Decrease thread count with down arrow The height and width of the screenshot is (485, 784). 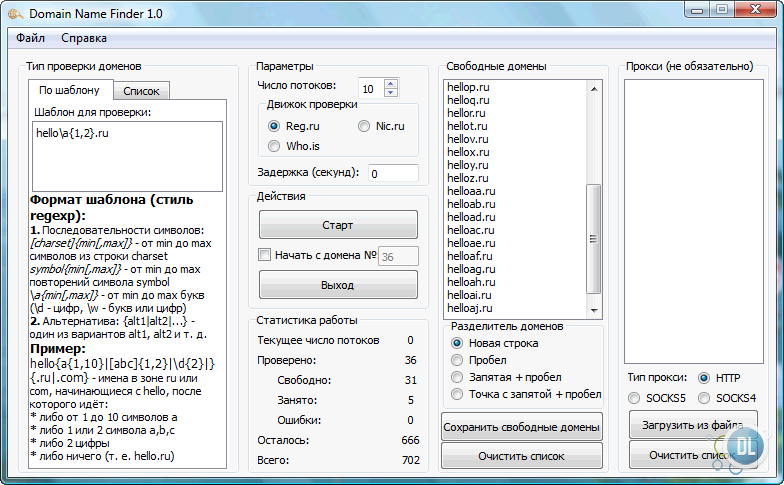click(390, 93)
